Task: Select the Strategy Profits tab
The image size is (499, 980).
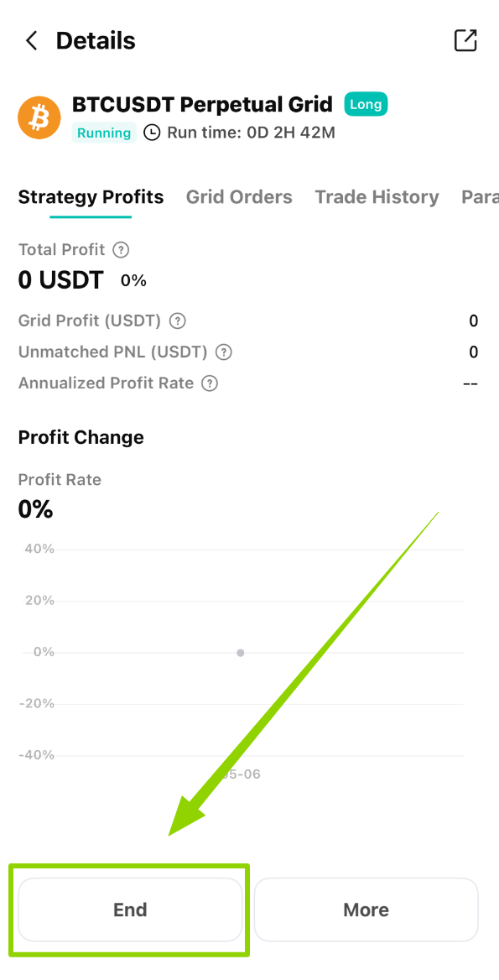Action: pyautogui.click(x=91, y=197)
